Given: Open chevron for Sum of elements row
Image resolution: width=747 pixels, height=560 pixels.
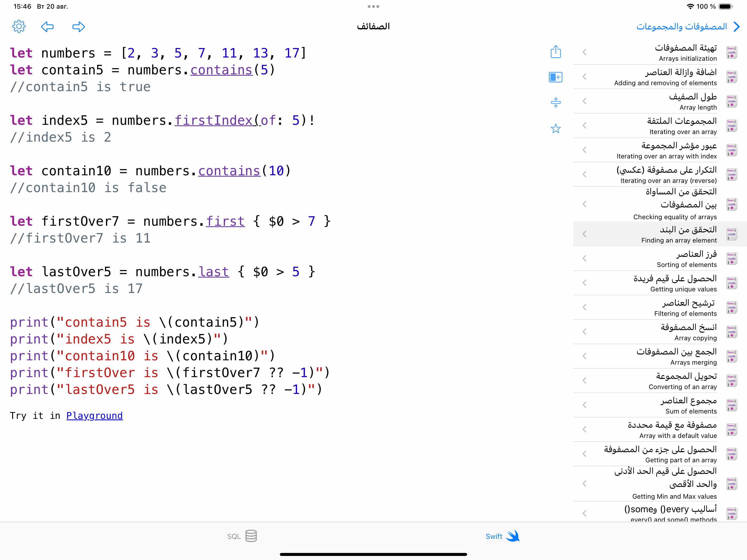Looking at the screenshot, I should tap(585, 405).
